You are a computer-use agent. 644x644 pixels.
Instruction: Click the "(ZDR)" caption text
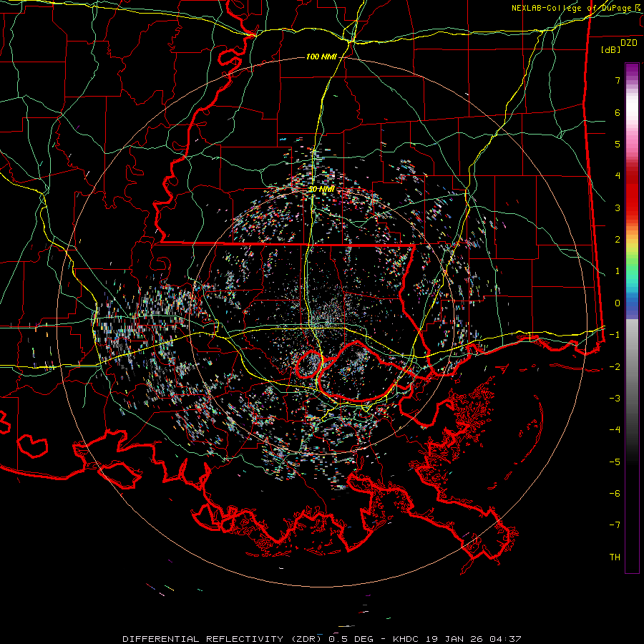tap(306, 639)
